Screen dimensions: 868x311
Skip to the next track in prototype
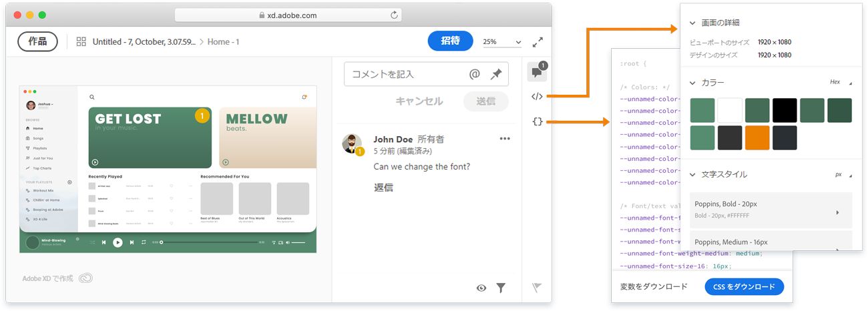coord(132,242)
